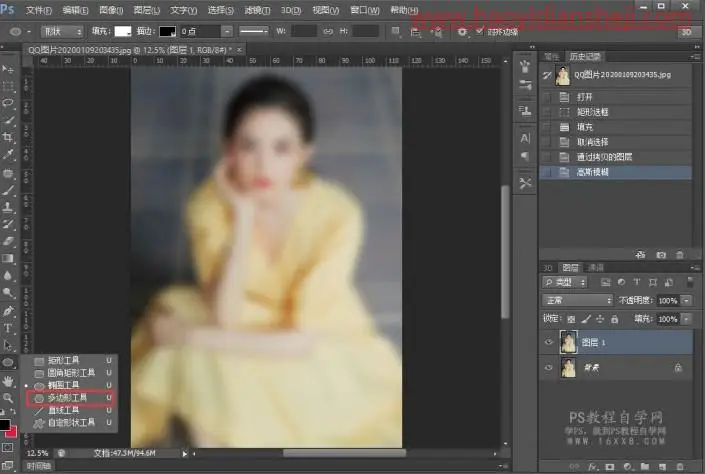Delete layer trash icon in Layers panel
This screenshot has height=474, width=705.
pyautogui.click(x=680, y=467)
